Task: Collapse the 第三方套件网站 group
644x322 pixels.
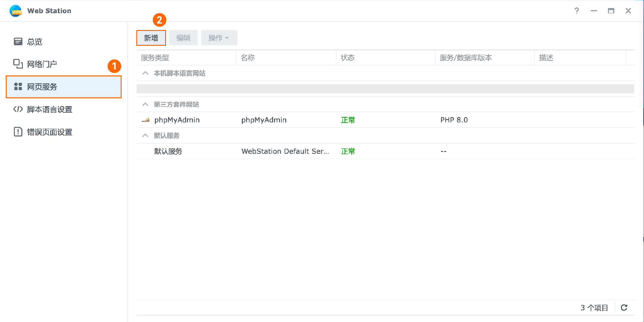Action: point(145,105)
